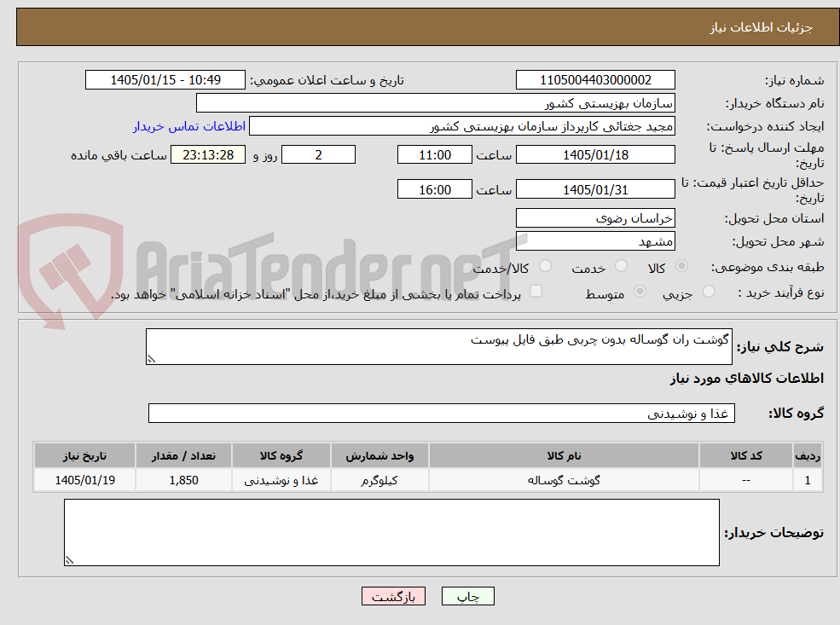Click the غذا و نوشیدنی table cell

281,480
